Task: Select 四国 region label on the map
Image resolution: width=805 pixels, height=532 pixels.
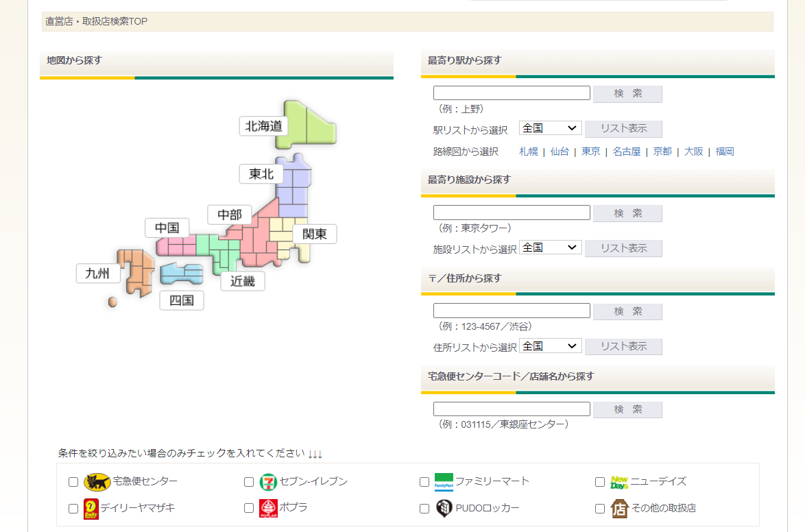Action: coord(182,300)
